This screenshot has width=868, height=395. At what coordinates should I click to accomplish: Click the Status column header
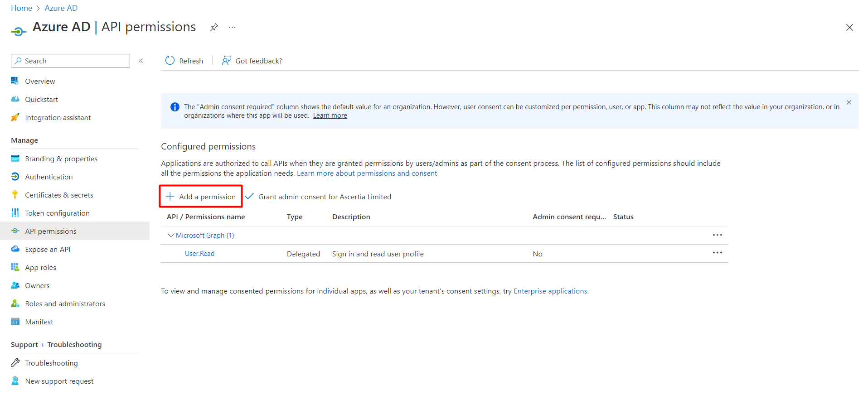click(x=623, y=217)
